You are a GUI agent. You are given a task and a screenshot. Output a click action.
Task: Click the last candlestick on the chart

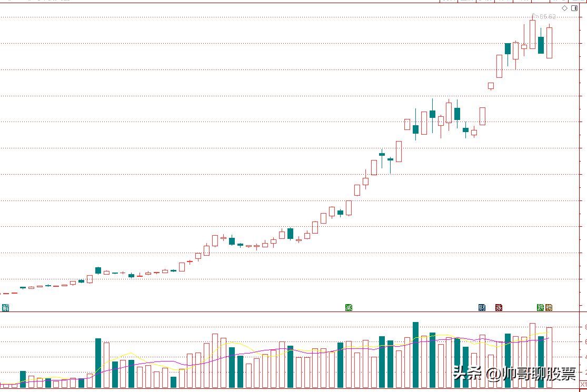click(549, 43)
